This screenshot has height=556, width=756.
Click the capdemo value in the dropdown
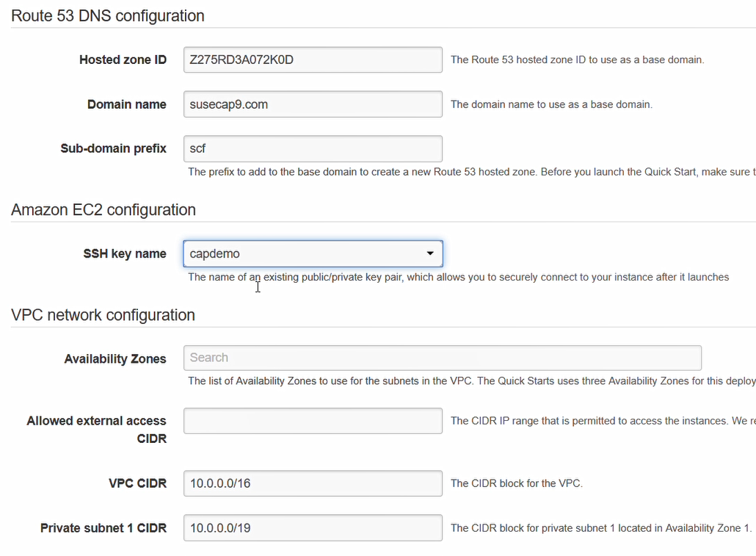294,253
